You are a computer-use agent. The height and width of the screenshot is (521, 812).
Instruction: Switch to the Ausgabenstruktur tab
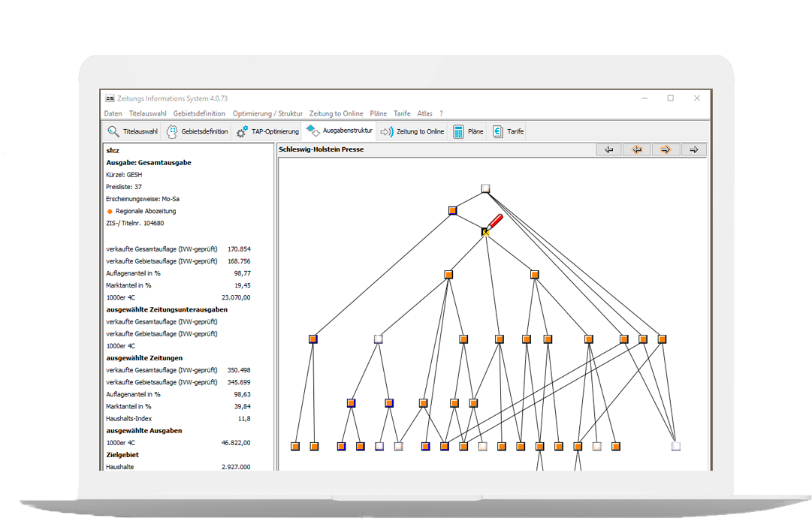click(340, 131)
